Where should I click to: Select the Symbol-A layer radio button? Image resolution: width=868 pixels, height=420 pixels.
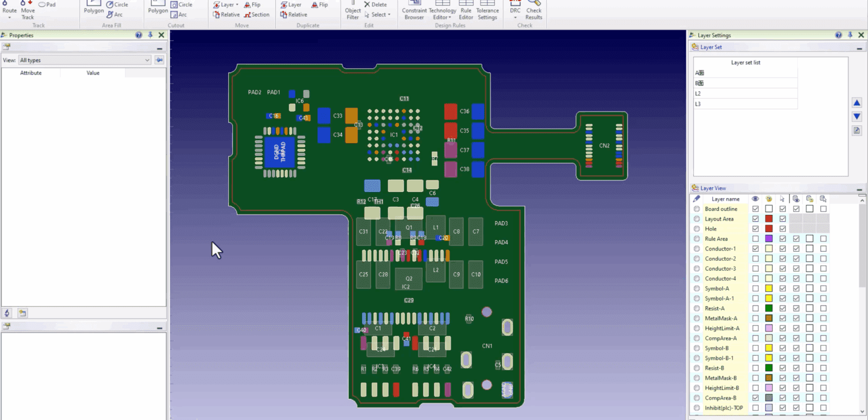click(697, 288)
